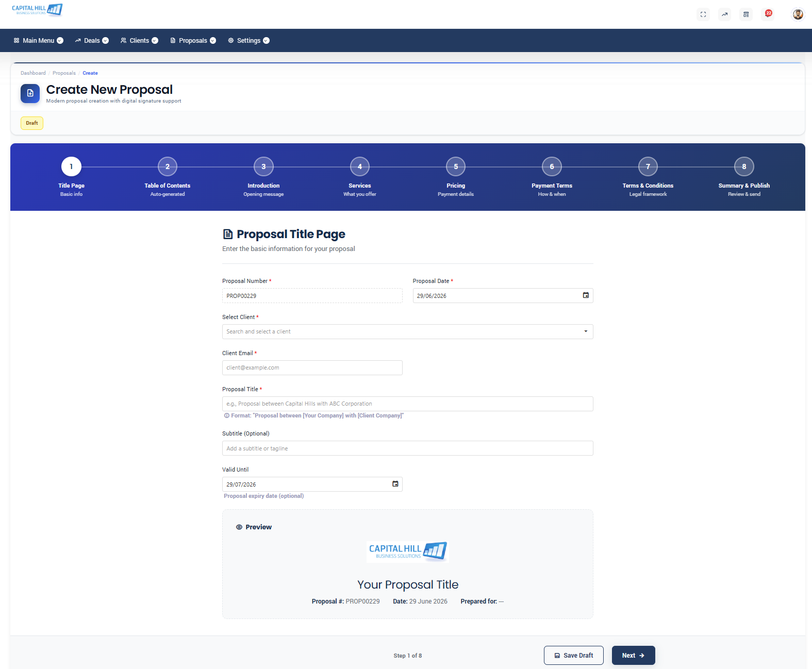Focus the Valid Until date field
Image resolution: width=812 pixels, height=669 pixels.
[x=312, y=484]
